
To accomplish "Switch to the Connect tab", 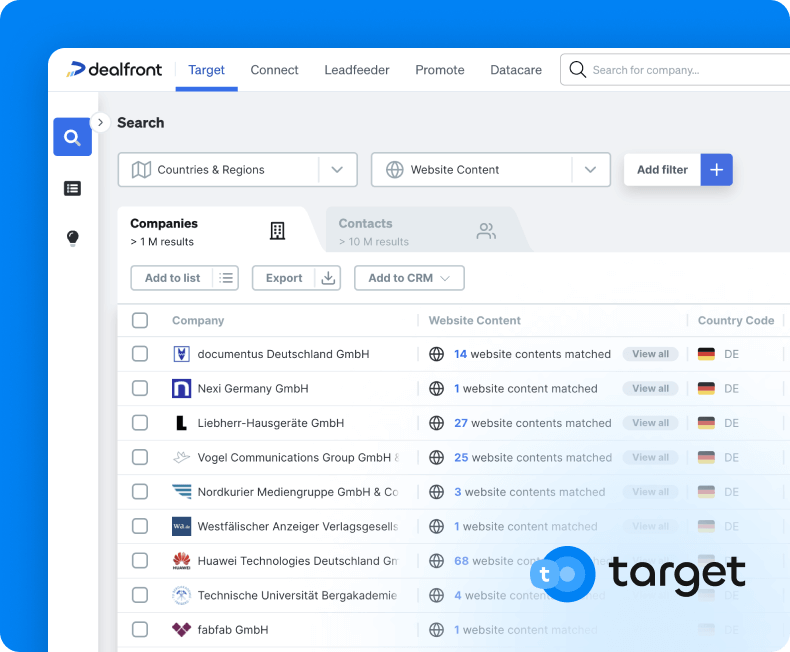I will pos(275,70).
